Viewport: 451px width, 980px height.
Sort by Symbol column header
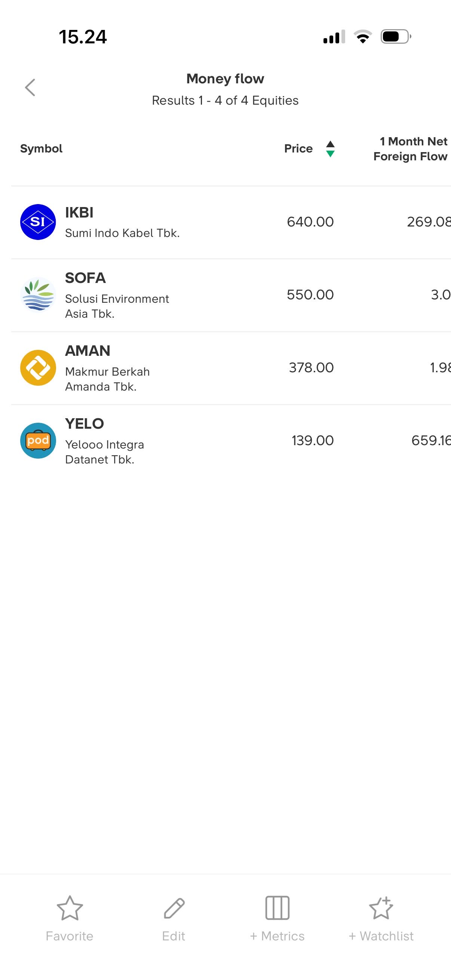tap(41, 149)
